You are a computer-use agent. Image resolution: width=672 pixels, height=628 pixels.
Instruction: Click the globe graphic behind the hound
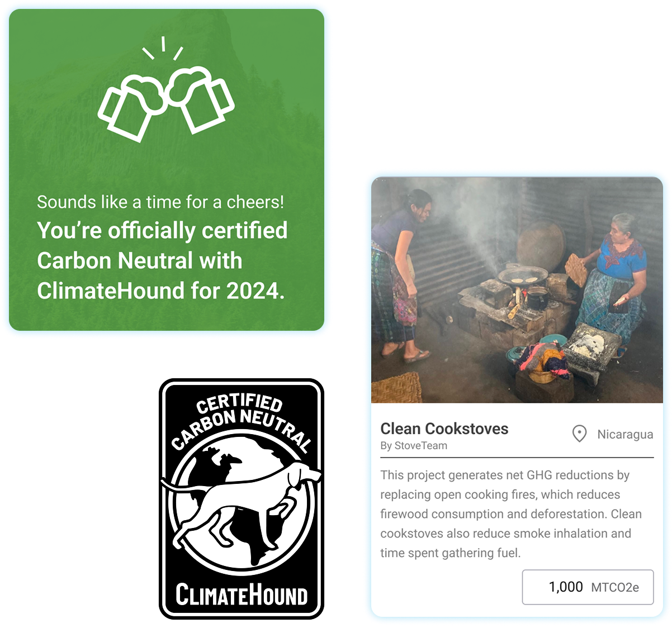click(x=242, y=503)
